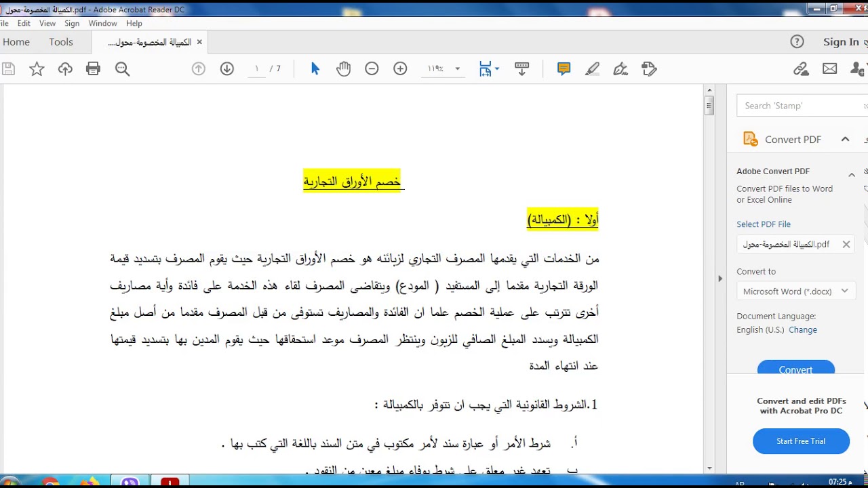The width and height of the screenshot is (868, 488).
Task: Add a sticky note comment
Action: (564, 68)
